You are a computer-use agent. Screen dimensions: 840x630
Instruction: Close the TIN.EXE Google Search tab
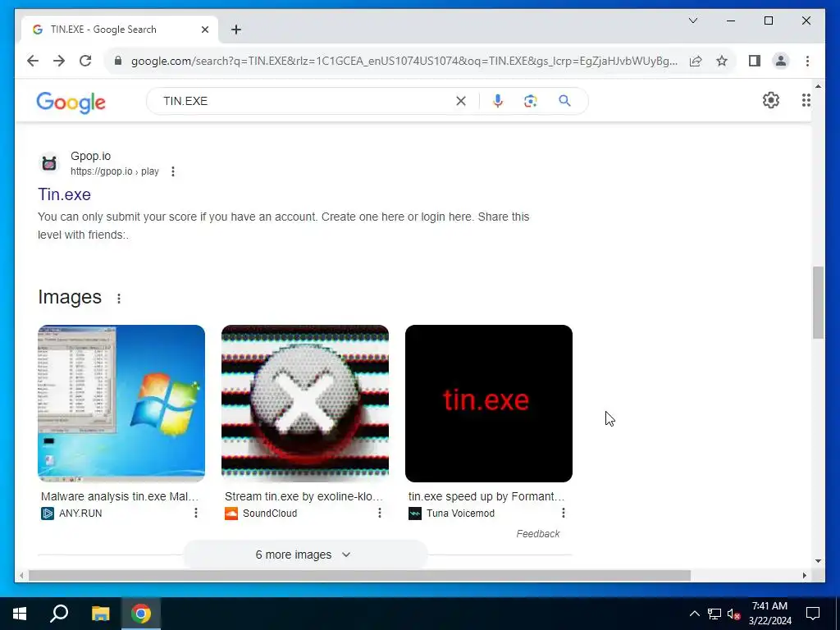[x=204, y=30]
